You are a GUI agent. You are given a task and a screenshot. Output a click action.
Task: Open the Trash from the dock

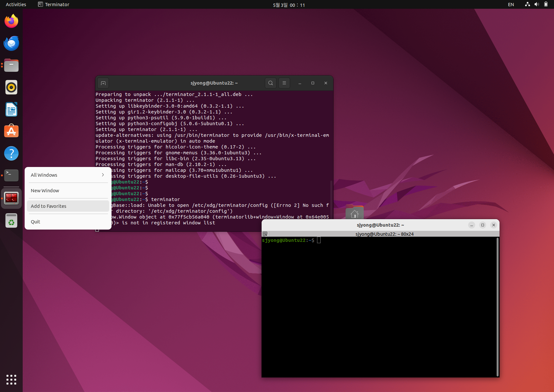click(x=11, y=220)
